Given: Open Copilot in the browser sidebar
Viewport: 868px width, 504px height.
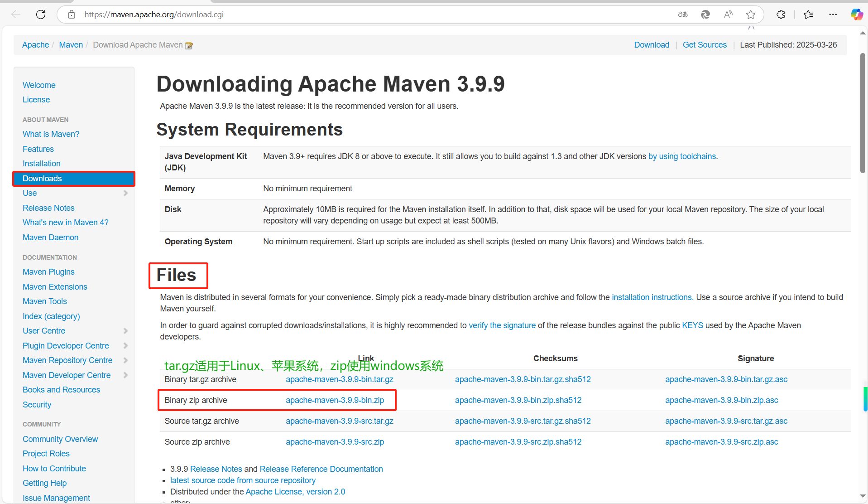Looking at the screenshot, I should (856, 14).
